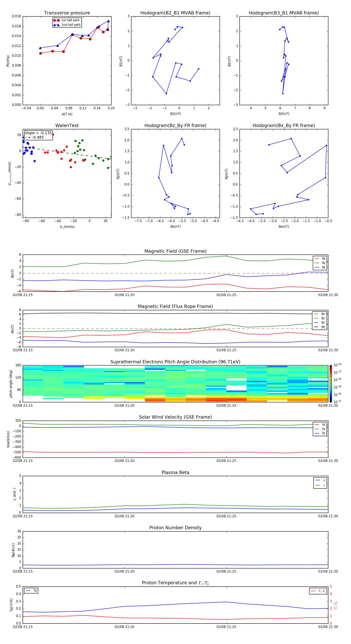Viewport: 351px width, 644px height.
Task: Click the 'B2(nT)' x-axis label
Action: pos(175,114)
